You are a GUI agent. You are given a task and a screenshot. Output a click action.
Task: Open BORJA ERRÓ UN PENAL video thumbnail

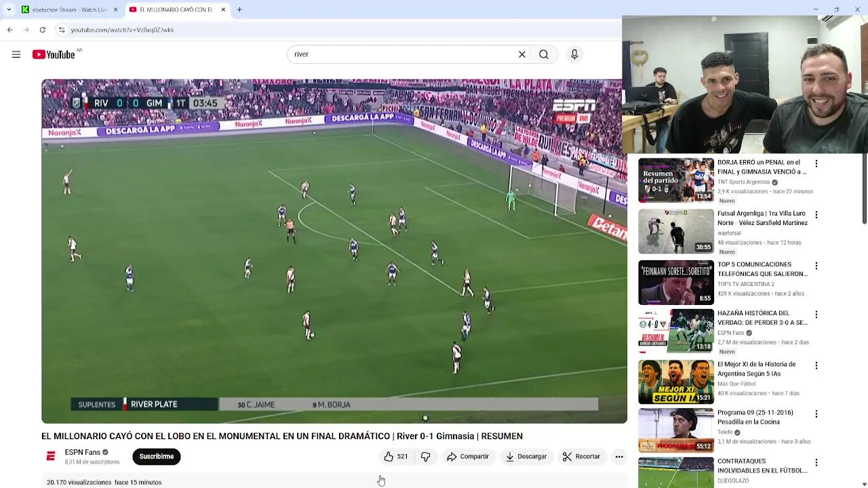point(676,180)
